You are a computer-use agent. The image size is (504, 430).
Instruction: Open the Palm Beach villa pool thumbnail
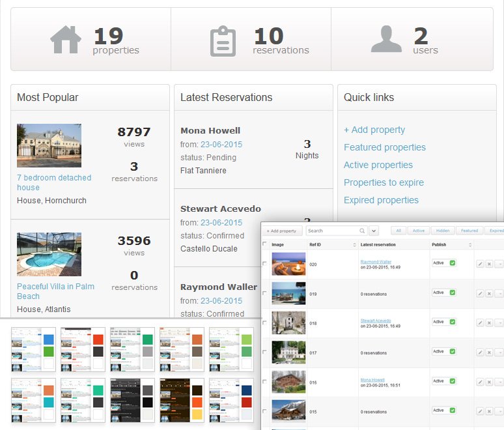(49, 254)
